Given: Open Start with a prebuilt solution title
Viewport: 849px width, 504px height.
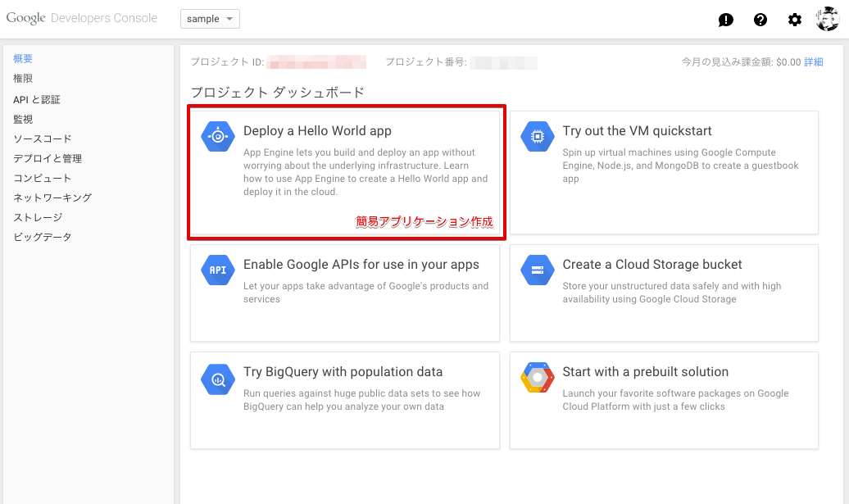Looking at the screenshot, I should click(646, 372).
